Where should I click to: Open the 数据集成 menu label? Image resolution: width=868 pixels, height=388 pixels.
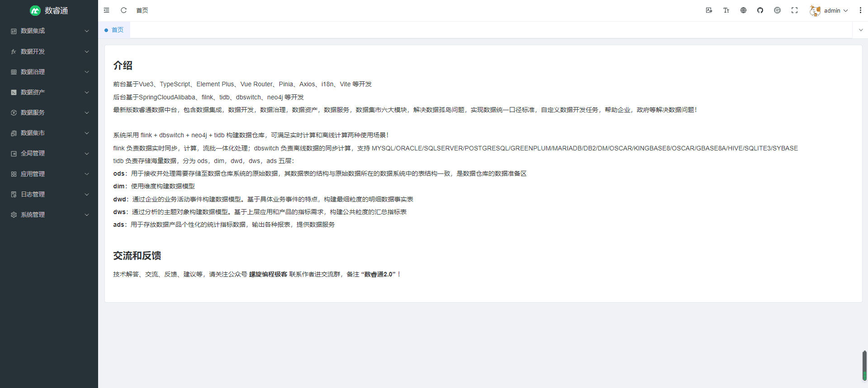33,31
